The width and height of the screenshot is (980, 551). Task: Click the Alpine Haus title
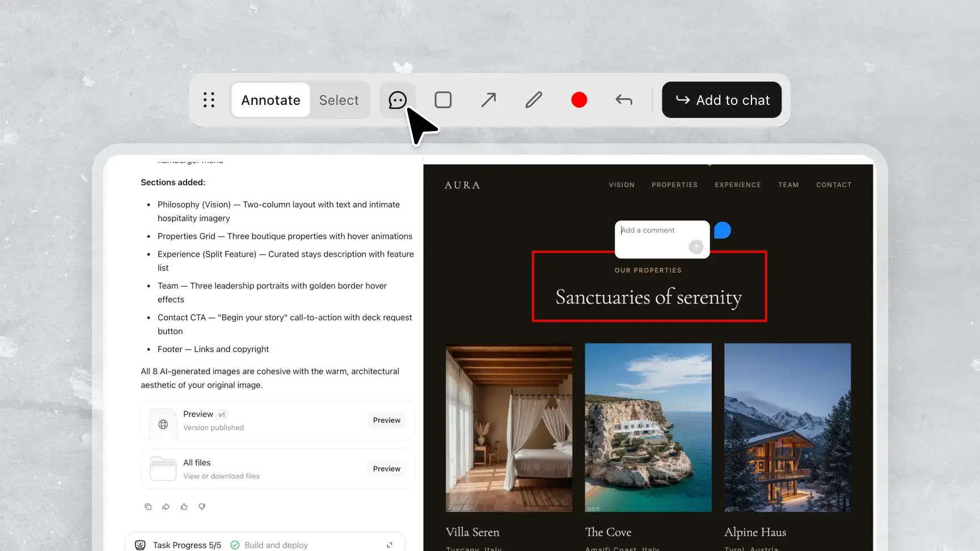755,532
